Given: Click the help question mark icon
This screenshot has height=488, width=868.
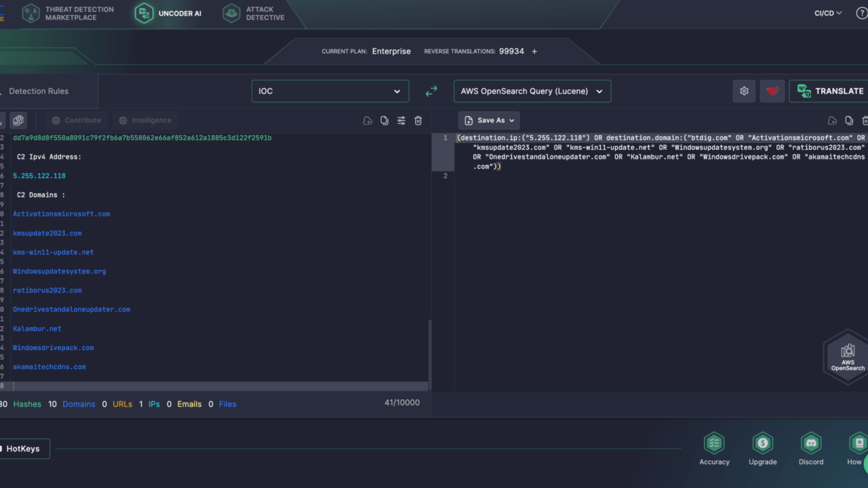Looking at the screenshot, I should click(x=863, y=13).
